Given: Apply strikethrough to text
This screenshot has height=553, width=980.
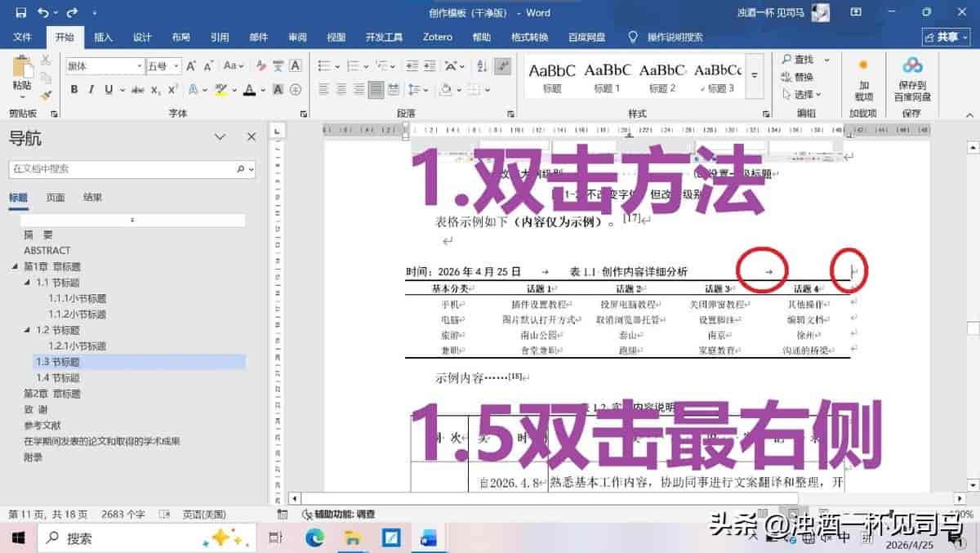Looking at the screenshot, I should pyautogui.click(x=137, y=90).
